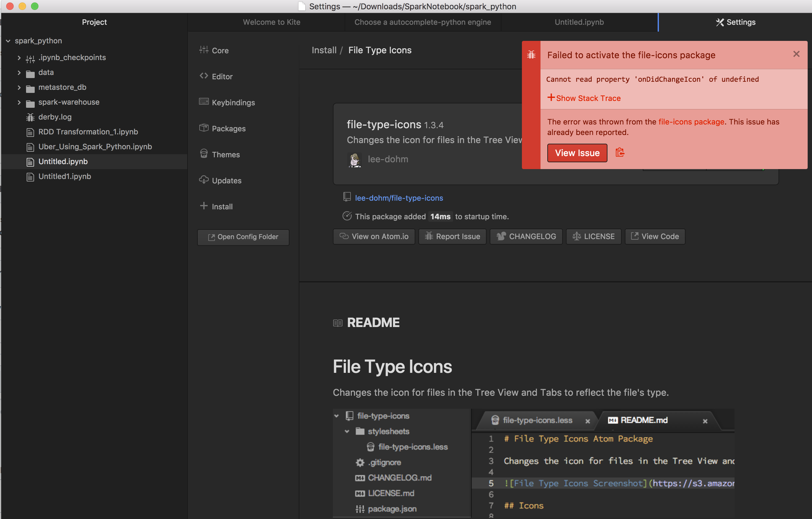This screenshot has height=519, width=812.
Task: Click the Install plus icon
Action: [204, 206]
